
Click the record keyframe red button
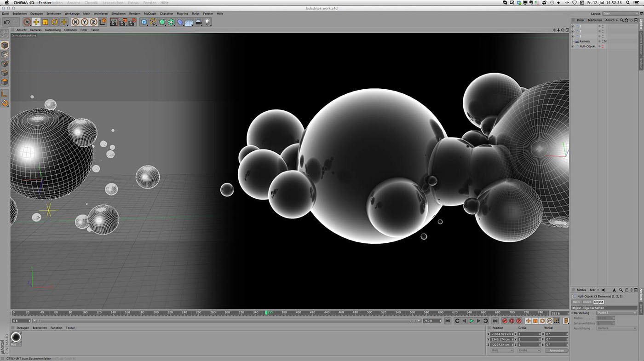[505, 321]
